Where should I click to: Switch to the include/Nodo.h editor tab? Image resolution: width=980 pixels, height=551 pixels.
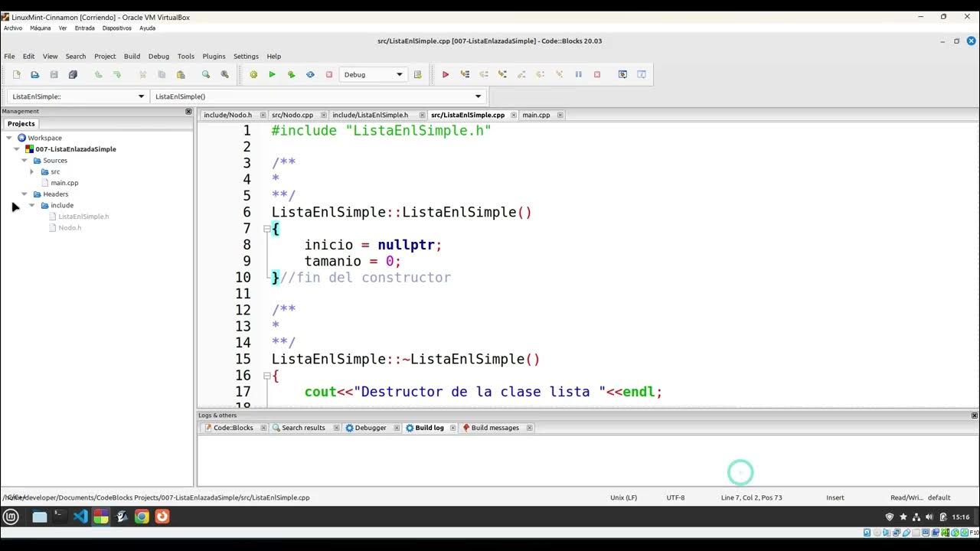pos(227,115)
